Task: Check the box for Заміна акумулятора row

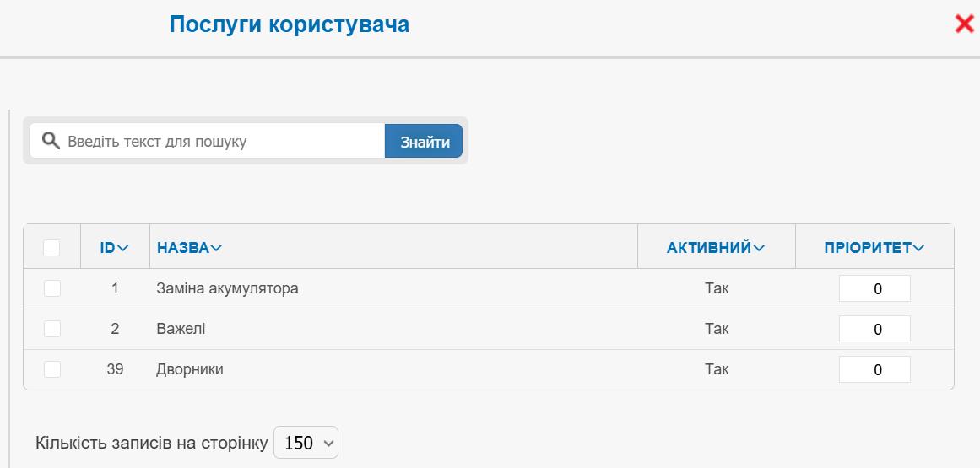Action: point(51,288)
